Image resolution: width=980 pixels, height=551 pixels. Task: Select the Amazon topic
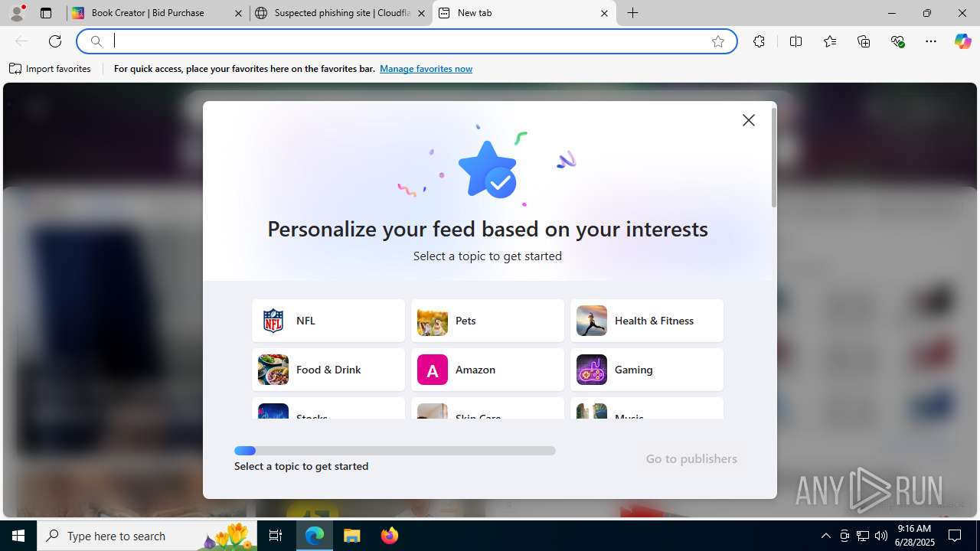488,370
